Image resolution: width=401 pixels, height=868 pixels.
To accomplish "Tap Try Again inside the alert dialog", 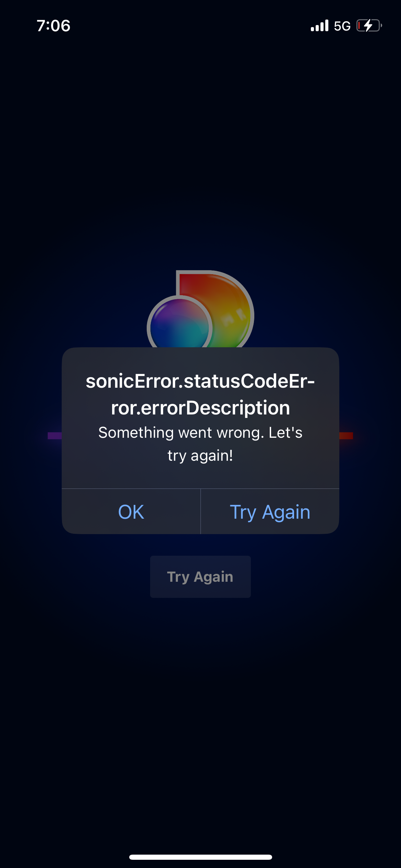I will pos(270,511).
